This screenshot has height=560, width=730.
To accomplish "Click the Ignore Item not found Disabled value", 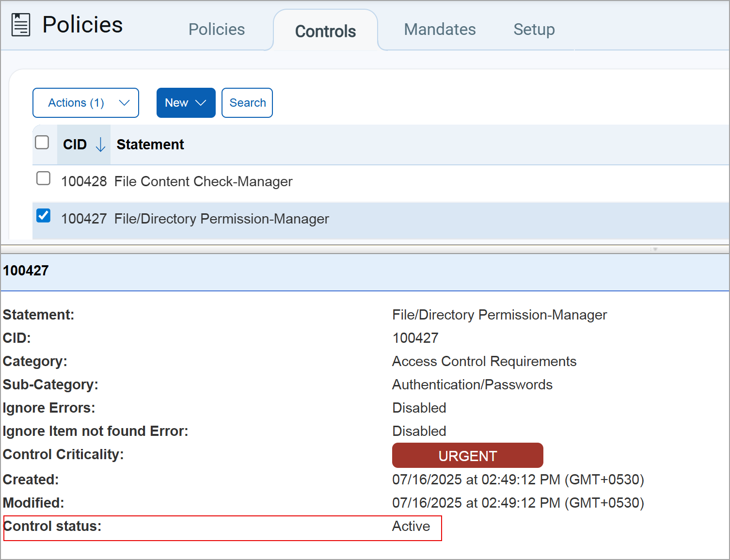I will (419, 431).
